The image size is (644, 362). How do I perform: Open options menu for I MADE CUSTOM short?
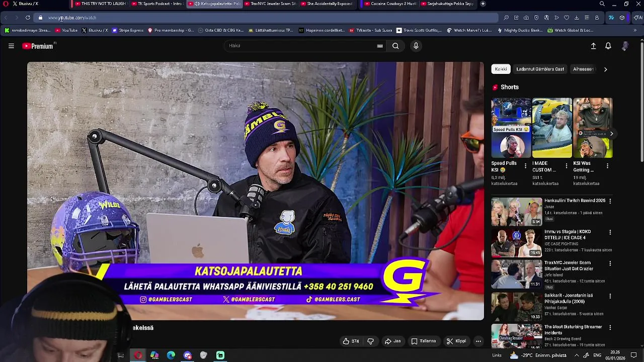(567, 165)
